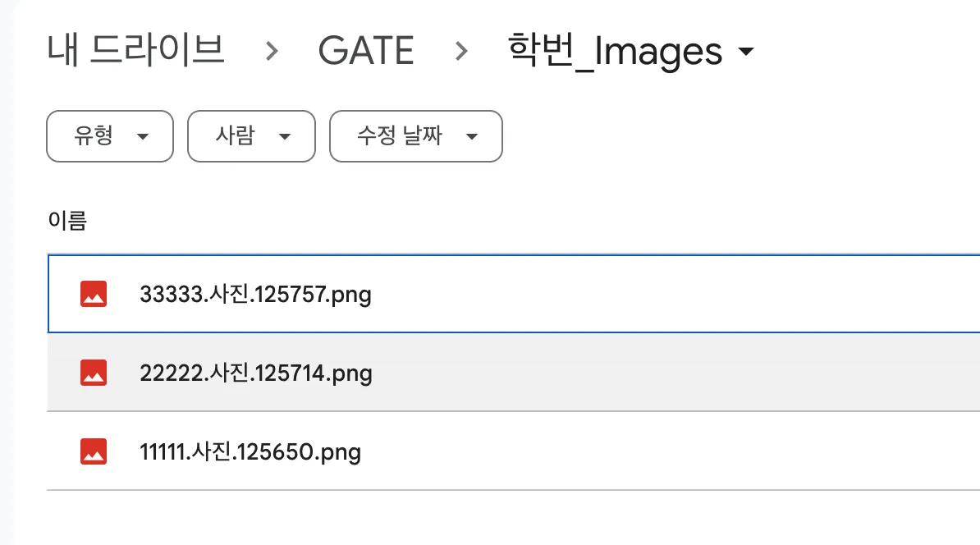Click the image icon of 33333.사진.125757.png
The width and height of the screenshot is (980, 545).
click(x=94, y=294)
